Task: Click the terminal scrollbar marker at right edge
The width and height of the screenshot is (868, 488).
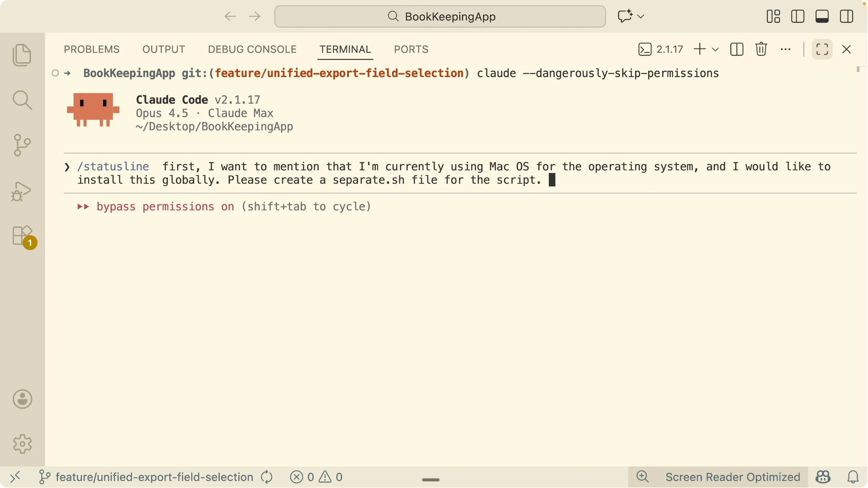Action: click(858, 69)
